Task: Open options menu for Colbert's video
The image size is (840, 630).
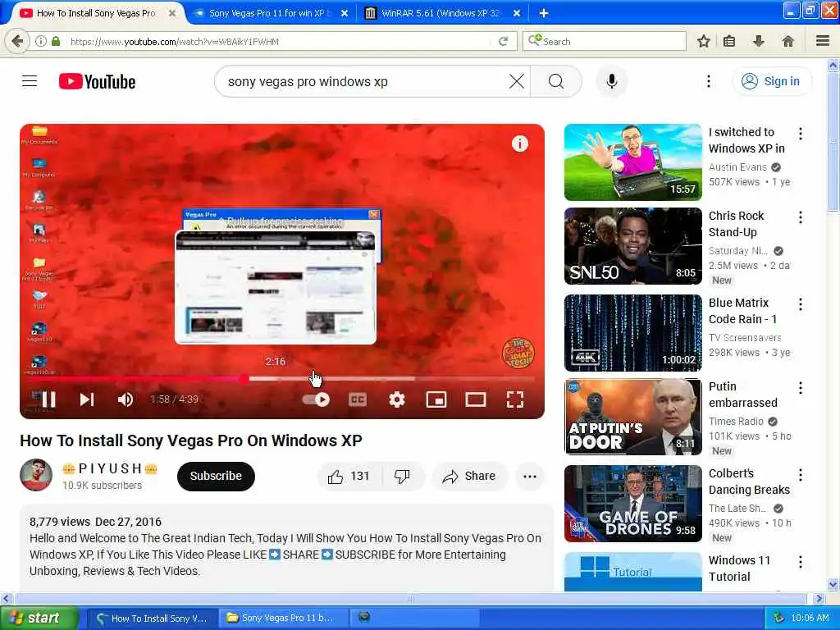Action: click(801, 475)
